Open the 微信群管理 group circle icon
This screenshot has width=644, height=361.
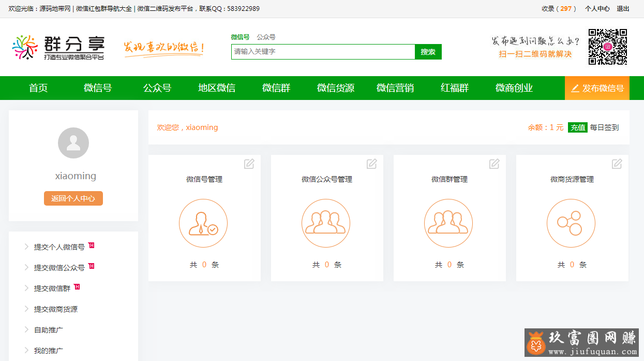(x=448, y=223)
